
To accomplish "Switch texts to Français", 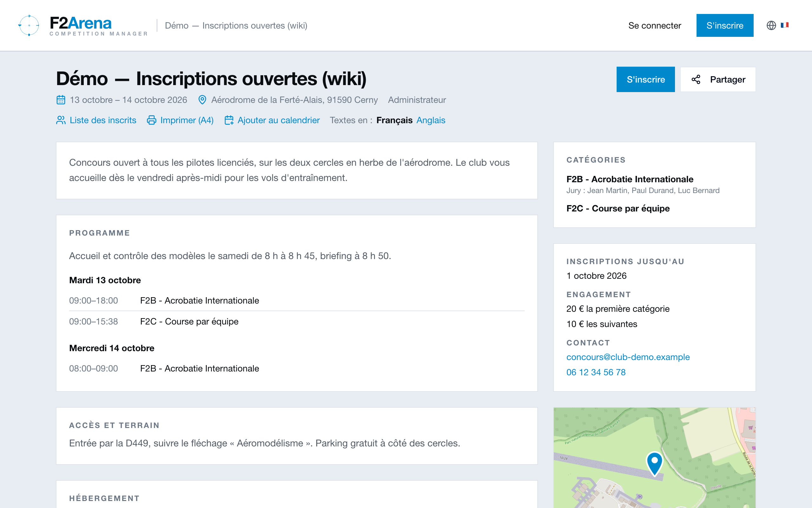I will coord(394,120).
